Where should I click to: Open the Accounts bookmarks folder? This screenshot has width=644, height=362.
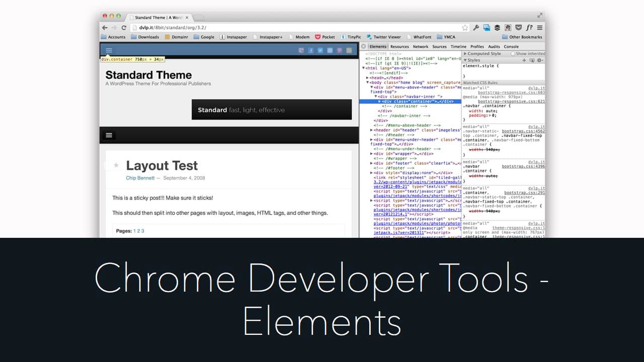(113, 37)
